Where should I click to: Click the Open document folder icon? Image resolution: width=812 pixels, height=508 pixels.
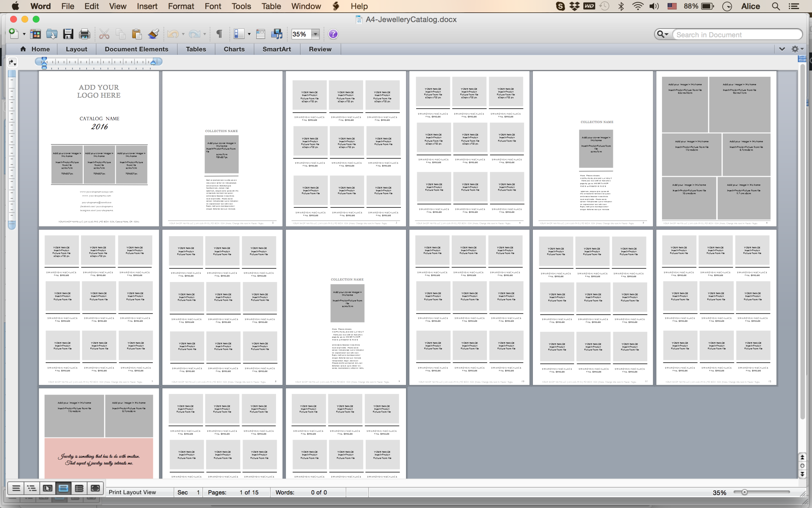click(52, 34)
